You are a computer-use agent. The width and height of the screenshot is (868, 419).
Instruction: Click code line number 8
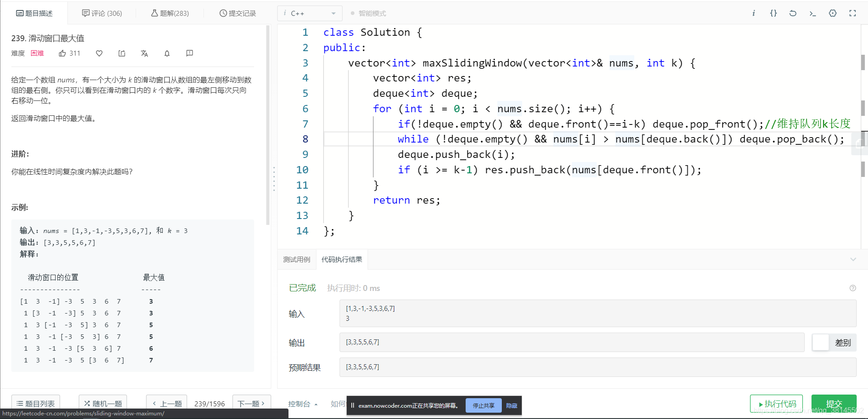click(305, 139)
